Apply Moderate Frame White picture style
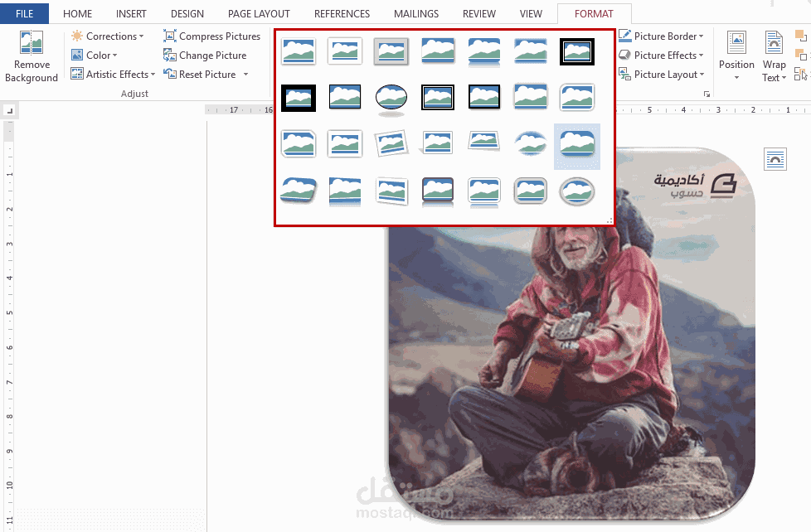 click(x=345, y=143)
